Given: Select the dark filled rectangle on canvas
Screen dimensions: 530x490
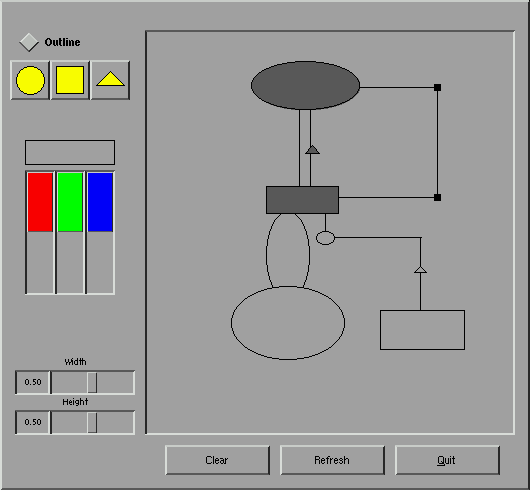Looking at the screenshot, I should pos(303,200).
